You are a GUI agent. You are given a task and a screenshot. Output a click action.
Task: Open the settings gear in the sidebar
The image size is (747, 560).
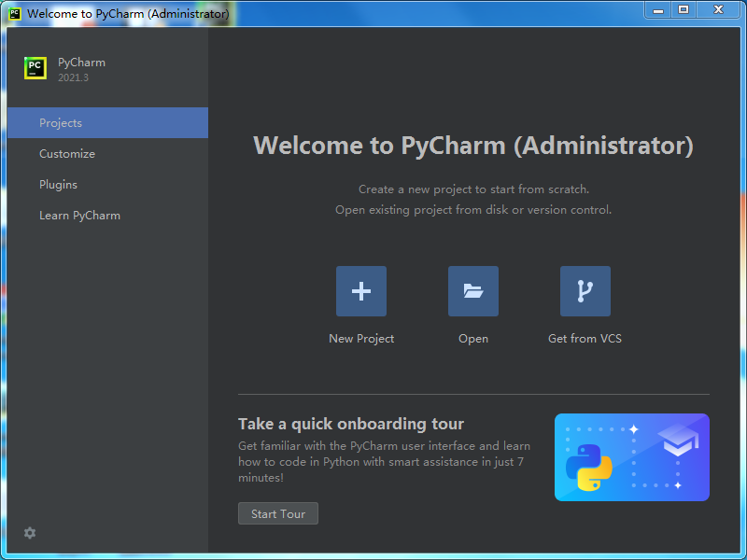pos(30,533)
